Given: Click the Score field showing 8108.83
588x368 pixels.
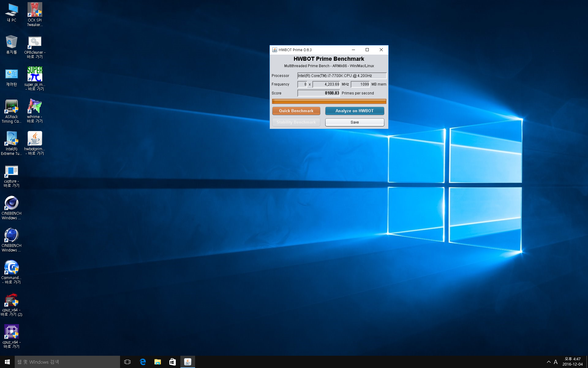Looking at the screenshot, I should [318, 93].
